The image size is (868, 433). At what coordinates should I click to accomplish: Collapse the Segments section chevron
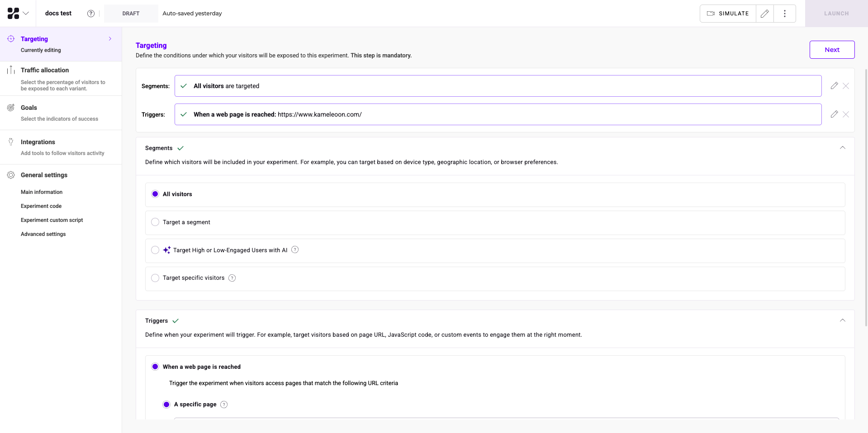pyautogui.click(x=842, y=148)
